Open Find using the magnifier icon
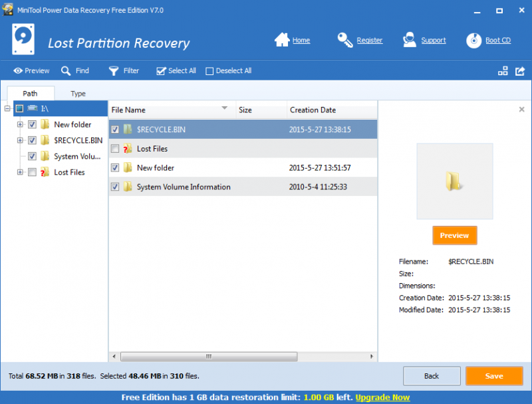Screen dimensions: 532x404 (x=64, y=70)
